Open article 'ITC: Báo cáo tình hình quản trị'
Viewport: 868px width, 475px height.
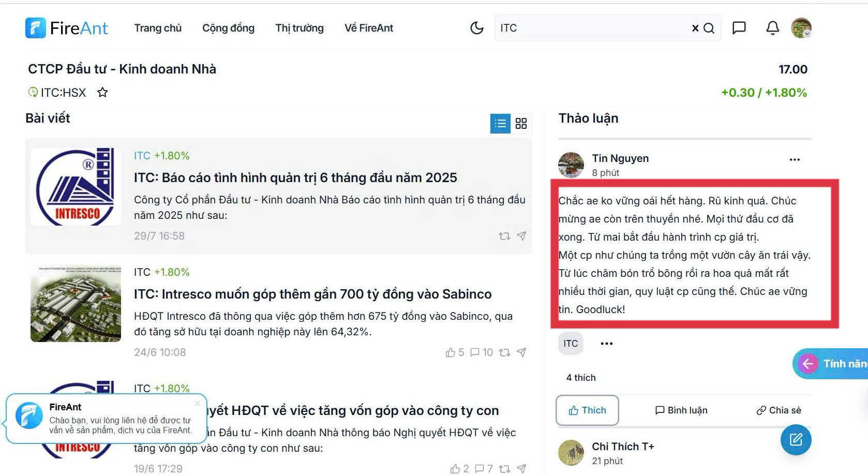tap(295, 177)
